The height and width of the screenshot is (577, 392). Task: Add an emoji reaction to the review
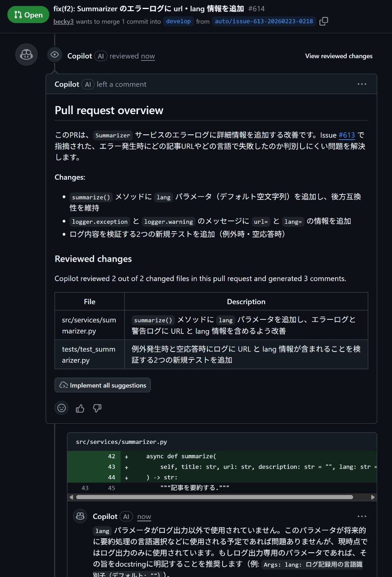point(61,408)
